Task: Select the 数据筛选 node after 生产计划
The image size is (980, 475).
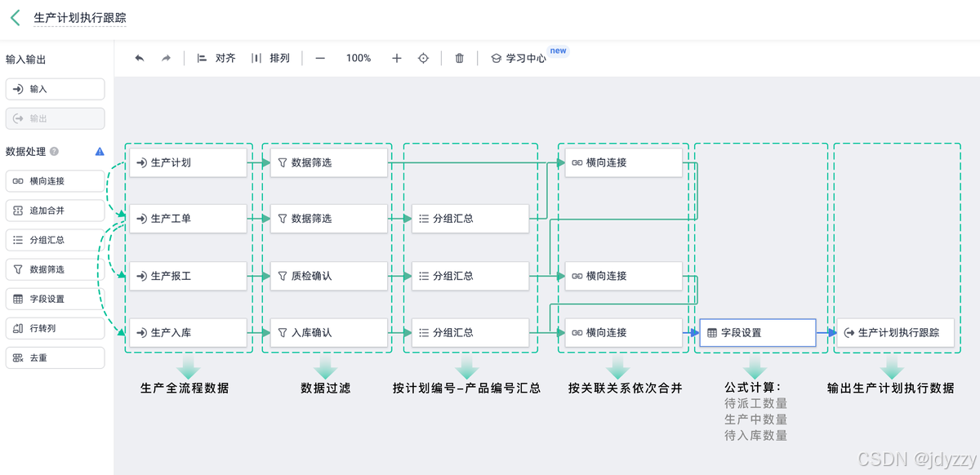Action: tap(329, 162)
